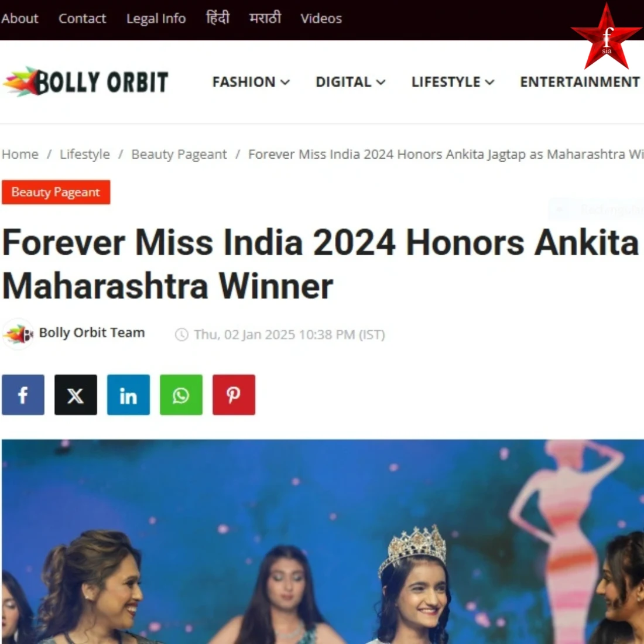Expand the Fashion dropdown menu
Image resolution: width=644 pixels, height=644 pixels.
pos(251,82)
